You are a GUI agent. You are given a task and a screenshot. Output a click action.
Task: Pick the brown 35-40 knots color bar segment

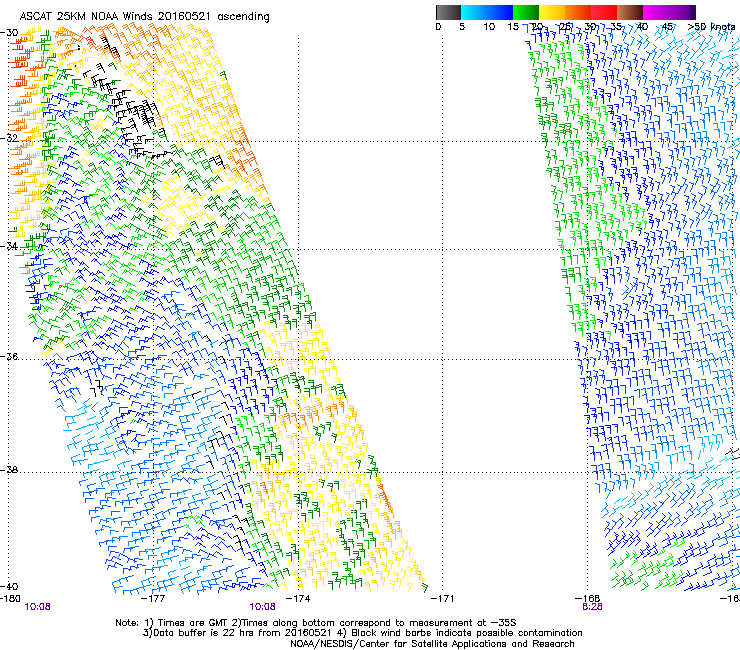(630, 12)
